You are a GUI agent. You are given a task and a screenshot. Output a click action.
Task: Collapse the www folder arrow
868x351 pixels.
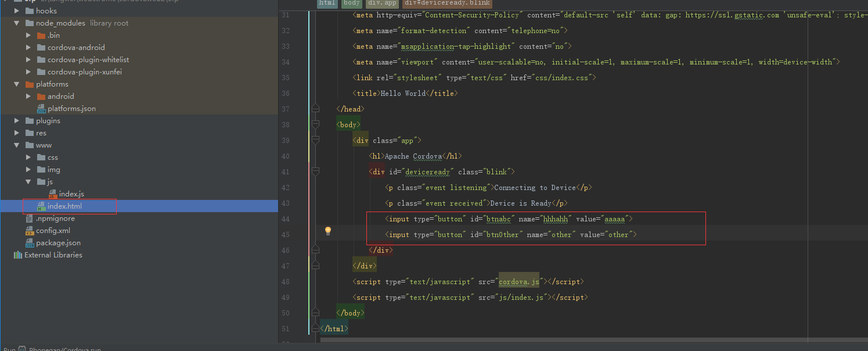click(x=17, y=145)
